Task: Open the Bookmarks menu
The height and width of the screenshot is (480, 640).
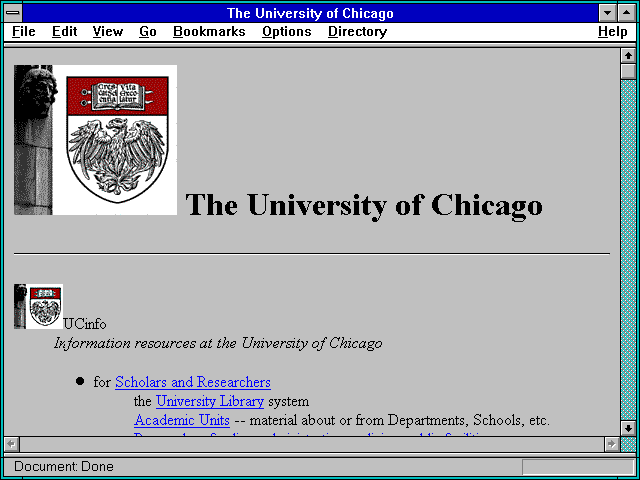Action: tap(209, 31)
